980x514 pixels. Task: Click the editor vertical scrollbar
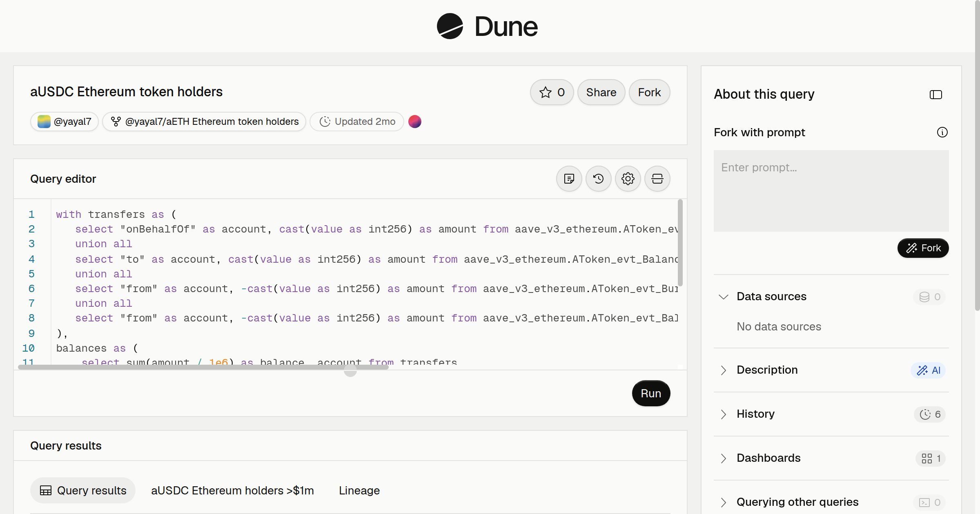(680, 243)
